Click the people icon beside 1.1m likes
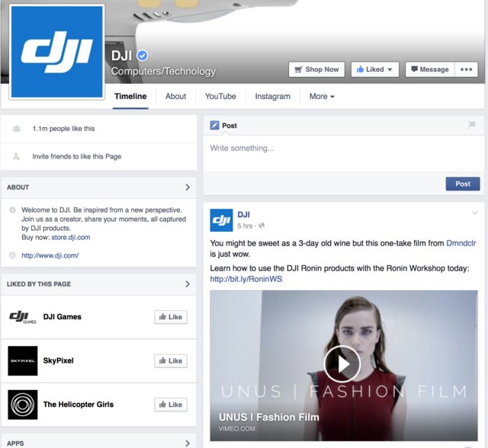 17,129
